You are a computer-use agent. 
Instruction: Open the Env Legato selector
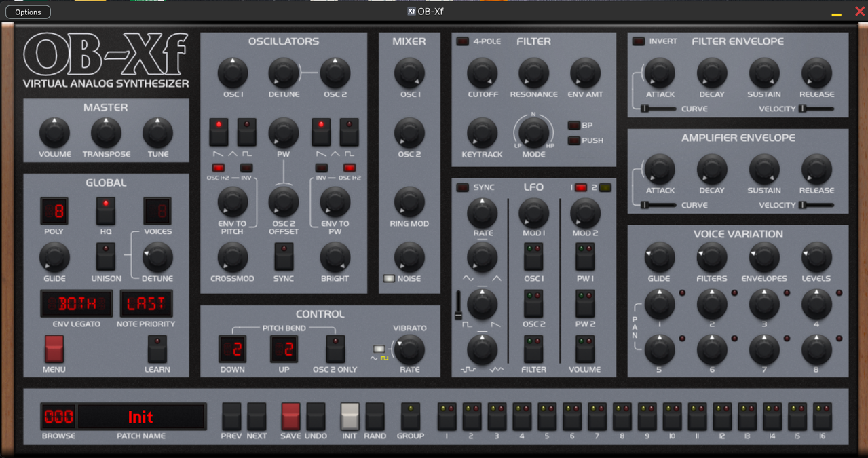tap(76, 304)
